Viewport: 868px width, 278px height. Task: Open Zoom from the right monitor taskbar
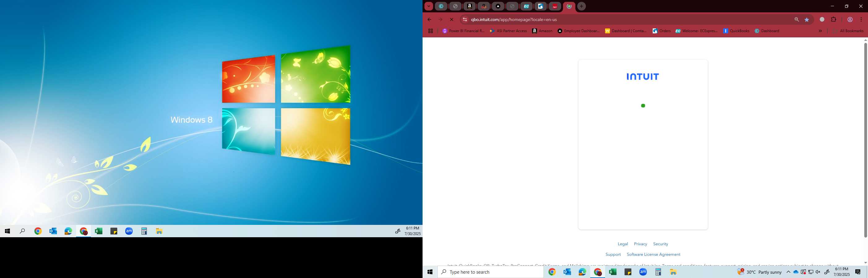tap(643, 272)
